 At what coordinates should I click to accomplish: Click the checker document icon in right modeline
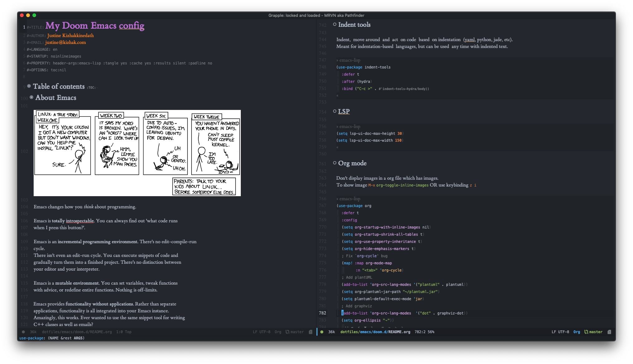coord(609,332)
